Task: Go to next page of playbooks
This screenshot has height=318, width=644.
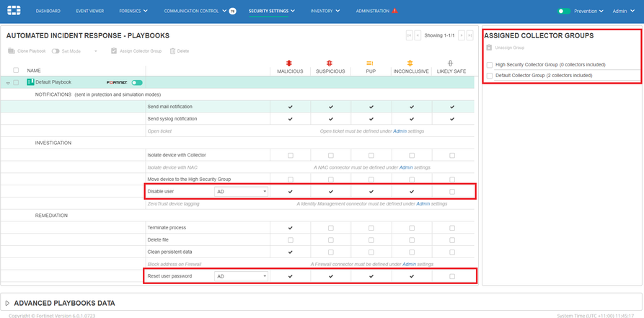Action: pos(462,35)
